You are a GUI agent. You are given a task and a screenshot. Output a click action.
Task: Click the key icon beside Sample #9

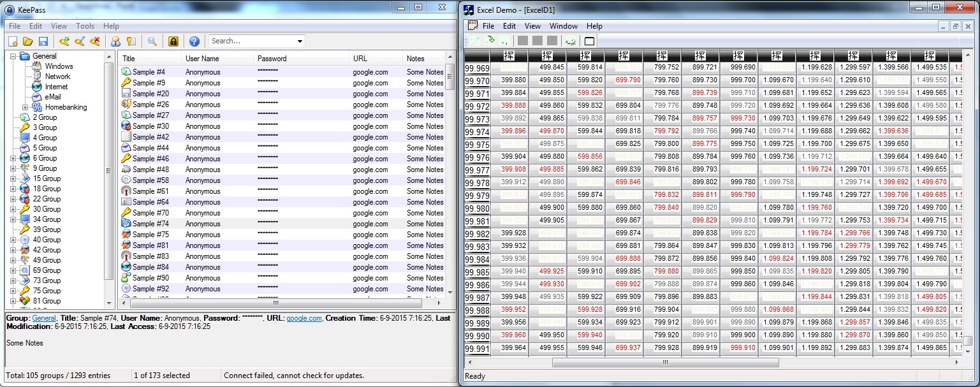pyautogui.click(x=126, y=83)
